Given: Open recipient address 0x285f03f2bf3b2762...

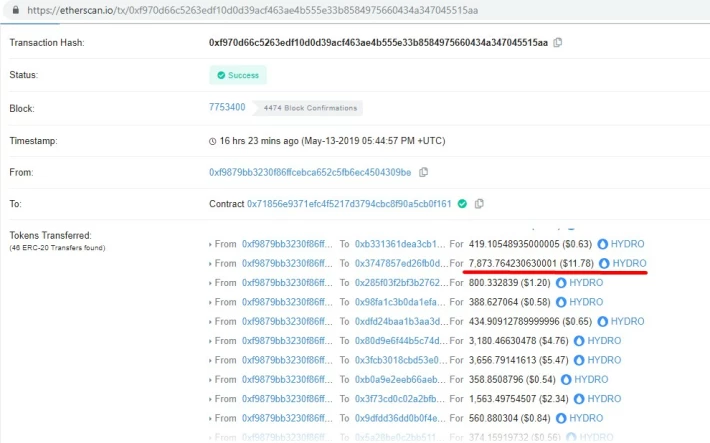Looking at the screenshot, I should [401, 283].
